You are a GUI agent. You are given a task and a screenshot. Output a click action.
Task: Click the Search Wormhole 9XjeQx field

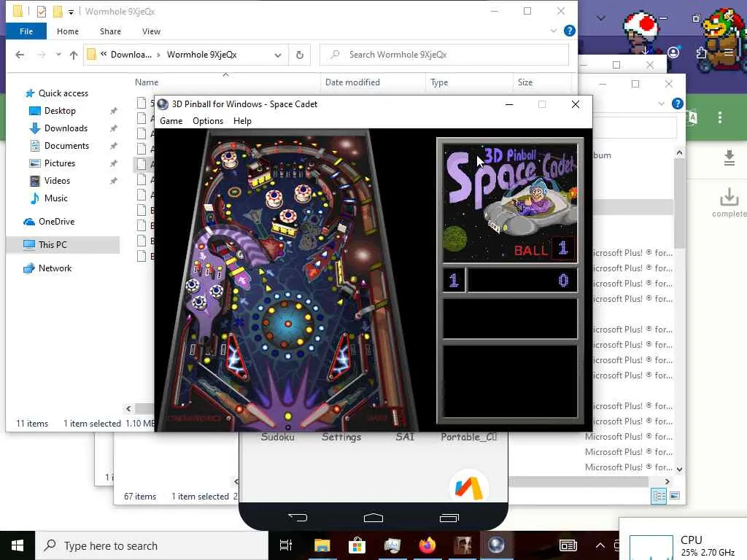[x=444, y=55]
